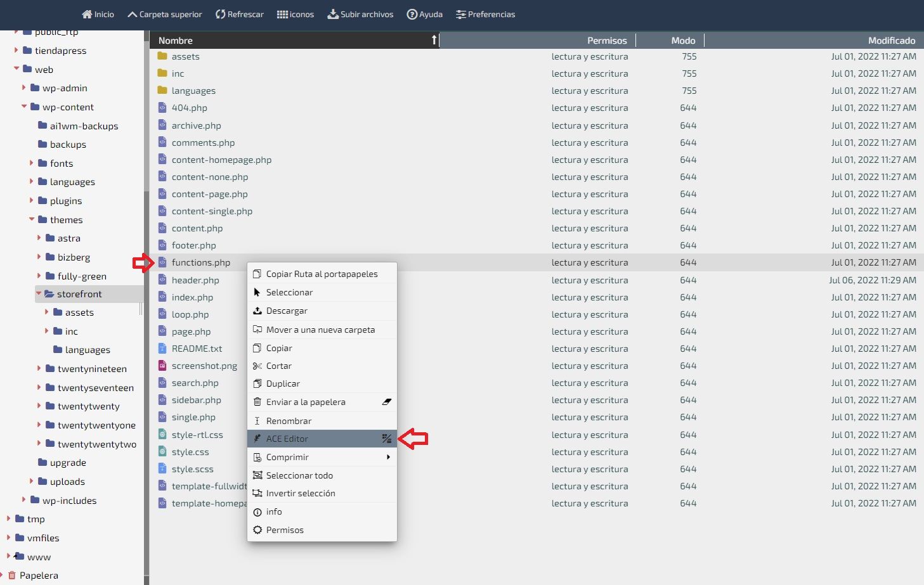The height and width of the screenshot is (585, 924).
Task: Click Seleccionar in the context menu
Action: (x=322, y=292)
